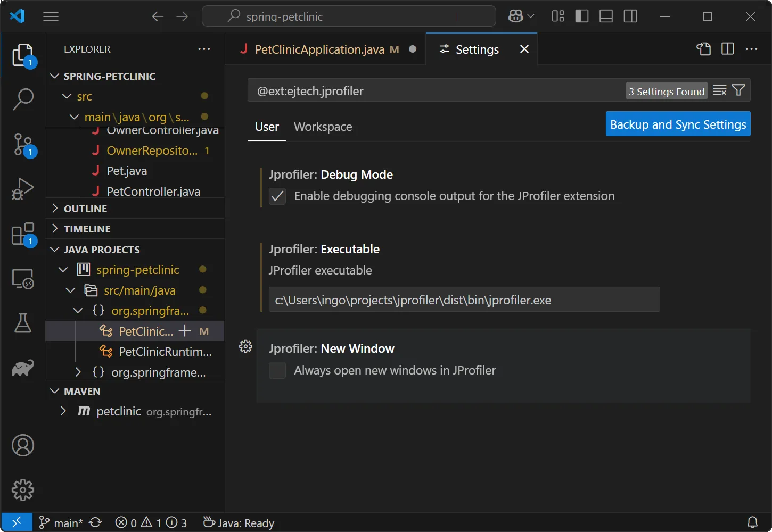Open the Explorer view in activity bar
This screenshot has width=772, height=532.
tap(23, 55)
